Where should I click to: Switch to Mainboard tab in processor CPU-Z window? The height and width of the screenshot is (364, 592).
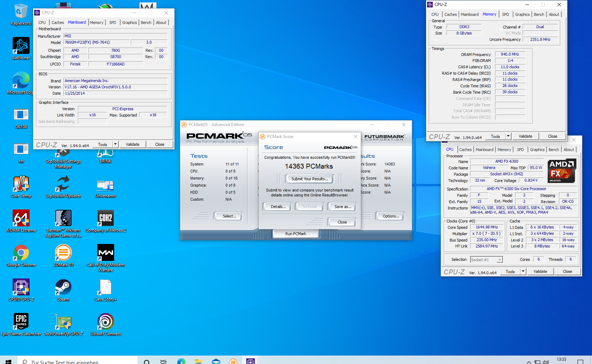(x=484, y=150)
